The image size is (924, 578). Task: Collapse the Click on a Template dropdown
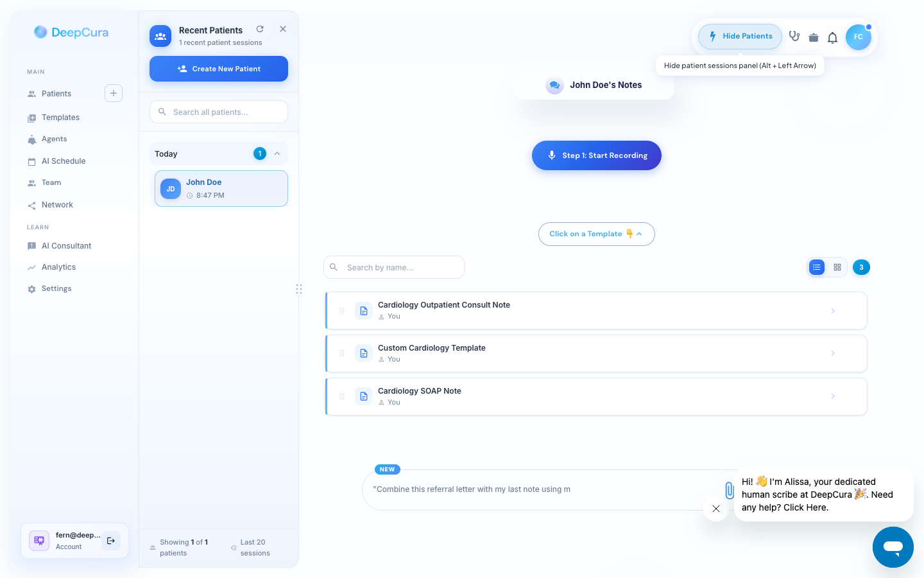pyautogui.click(x=597, y=234)
